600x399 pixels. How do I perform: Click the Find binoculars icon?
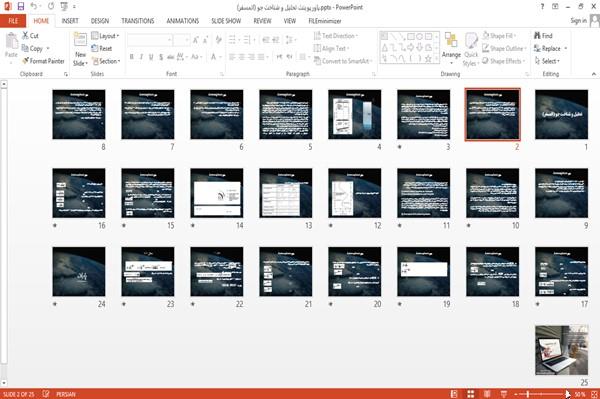538,36
